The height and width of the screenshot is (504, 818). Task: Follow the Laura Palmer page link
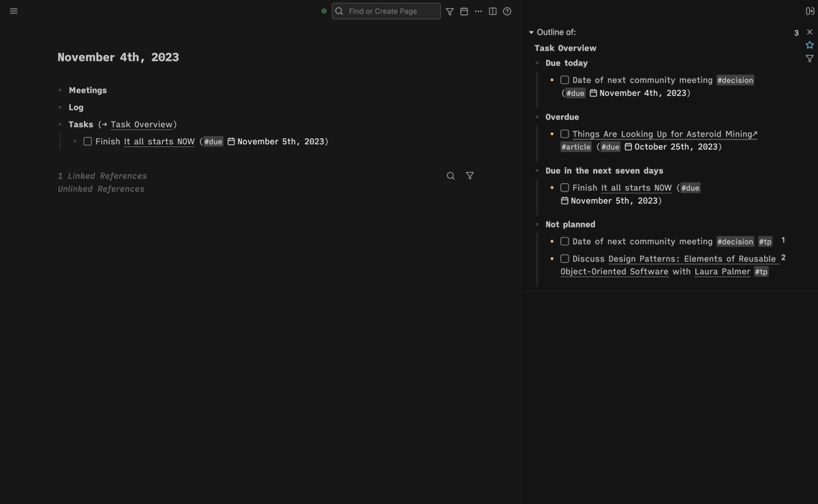pos(722,271)
